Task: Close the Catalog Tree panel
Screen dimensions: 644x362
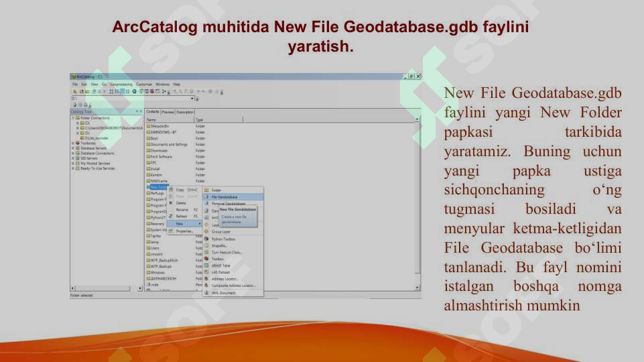Action: pos(141,111)
